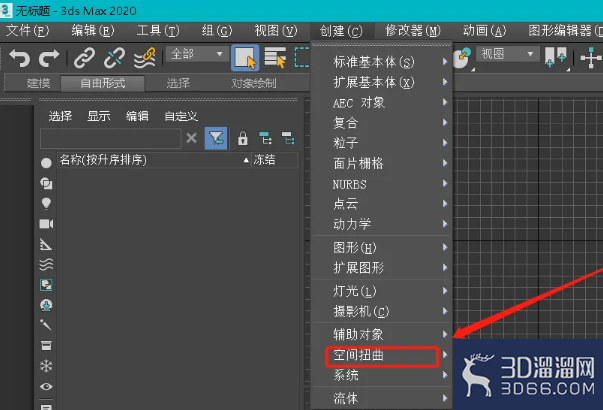Open the 扩展图形 menu entry

tap(381, 268)
